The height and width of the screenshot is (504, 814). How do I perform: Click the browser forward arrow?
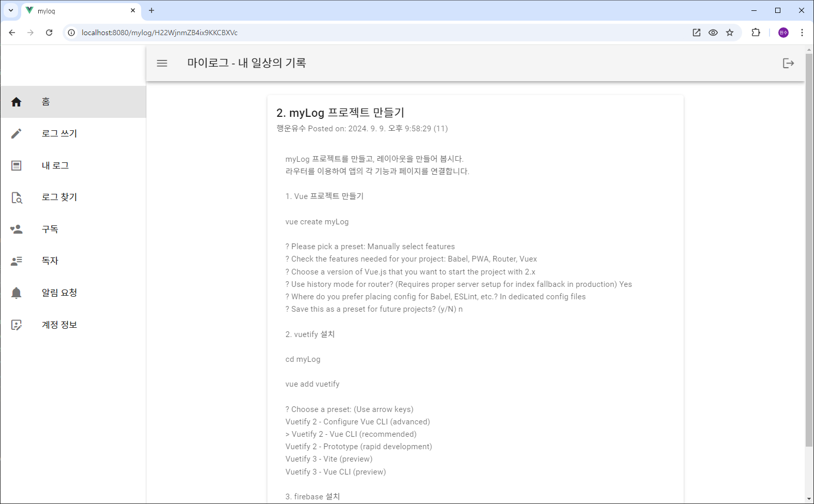31,33
